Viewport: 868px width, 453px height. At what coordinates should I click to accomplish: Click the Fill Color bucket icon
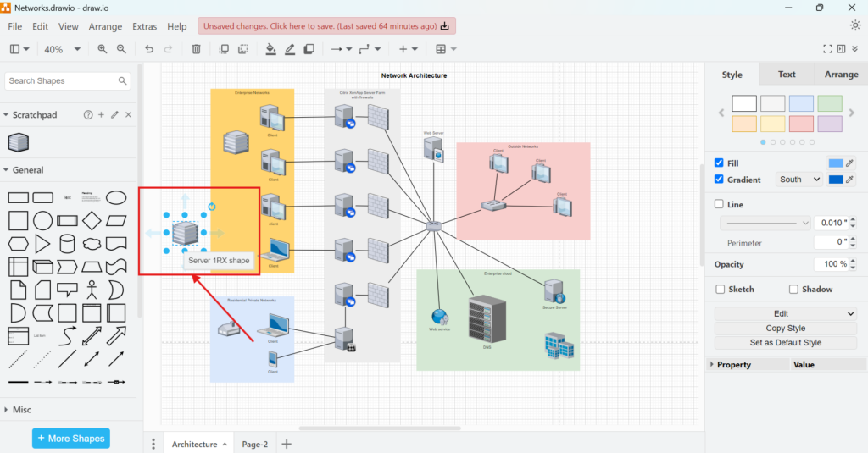pos(270,49)
